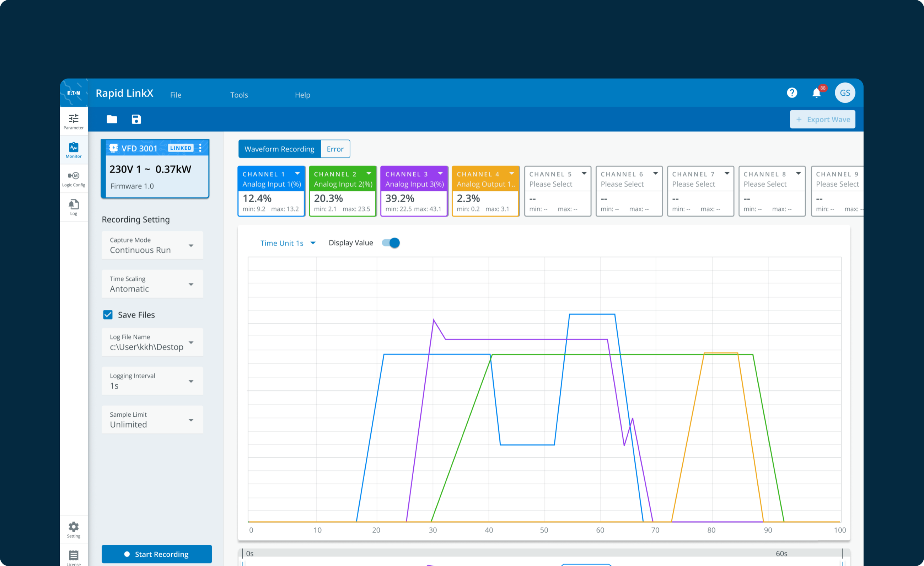Click the 0s timeline overview bar
The image size is (924, 566).
coord(544,553)
